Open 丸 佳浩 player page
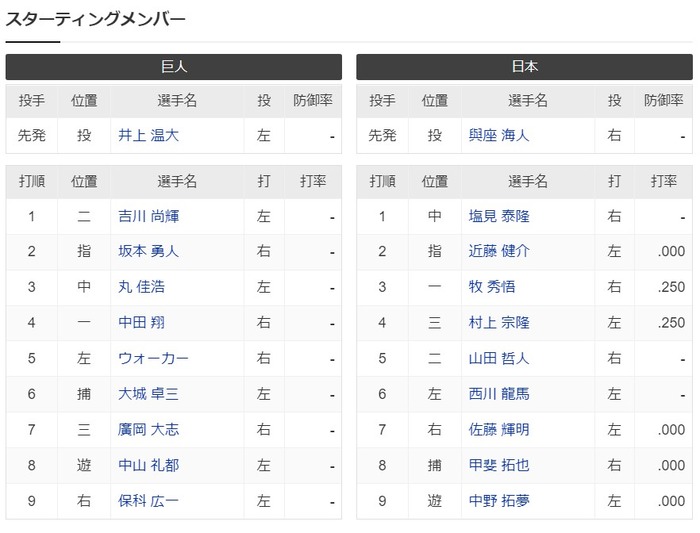 pos(141,287)
